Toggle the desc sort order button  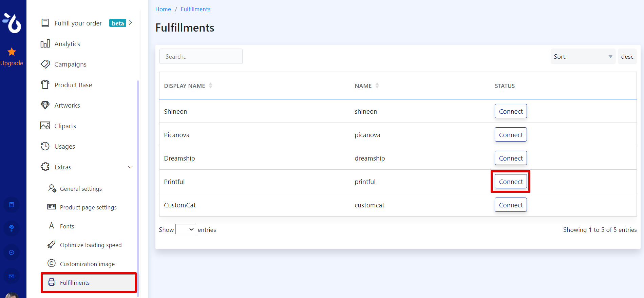(627, 57)
